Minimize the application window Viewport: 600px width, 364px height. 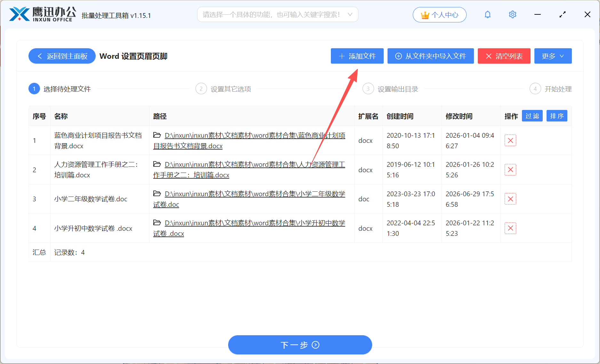538,14
